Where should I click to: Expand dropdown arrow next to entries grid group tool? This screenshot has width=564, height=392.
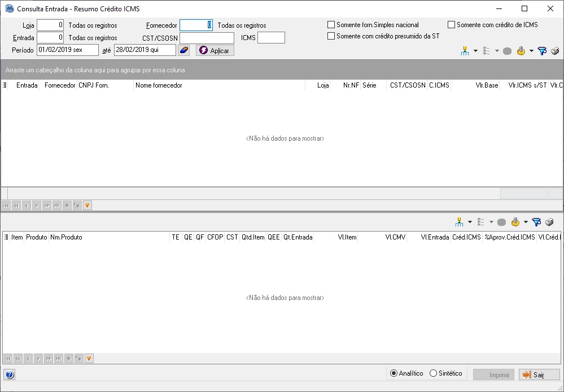(475, 51)
